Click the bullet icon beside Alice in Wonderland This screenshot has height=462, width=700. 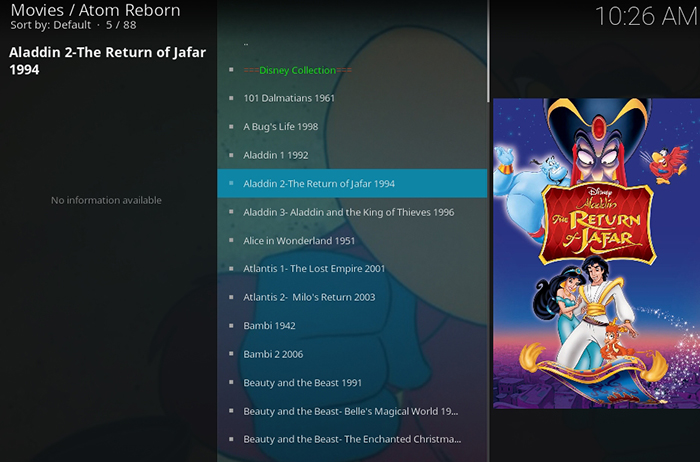[x=231, y=240]
